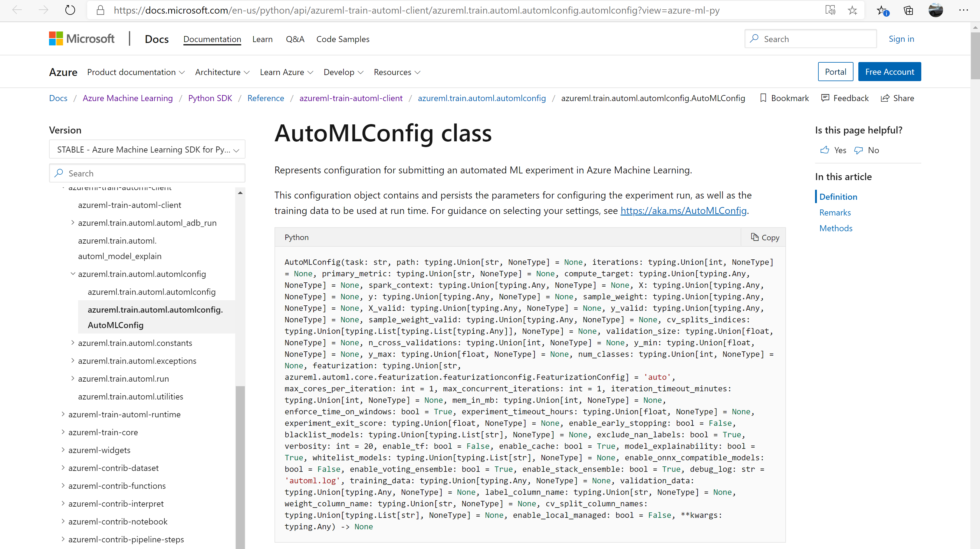980x549 pixels.
Task: Click the site security lock icon
Action: tap(100, 10)
